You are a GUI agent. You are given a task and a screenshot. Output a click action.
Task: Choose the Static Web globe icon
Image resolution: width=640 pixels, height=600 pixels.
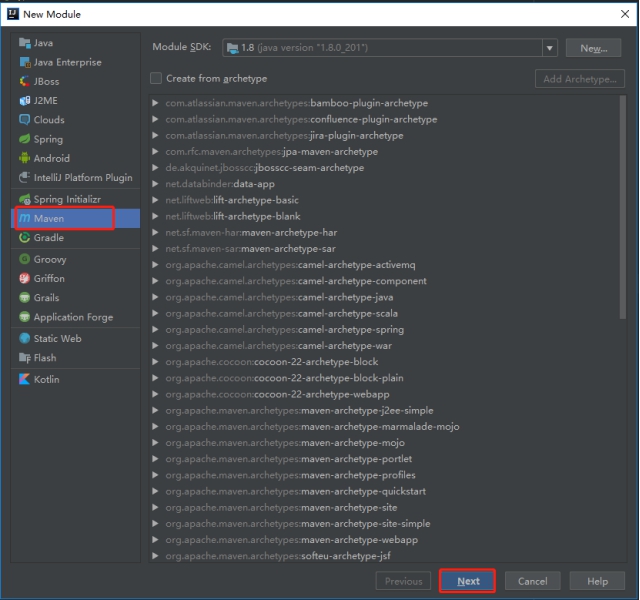pos(24,338)
